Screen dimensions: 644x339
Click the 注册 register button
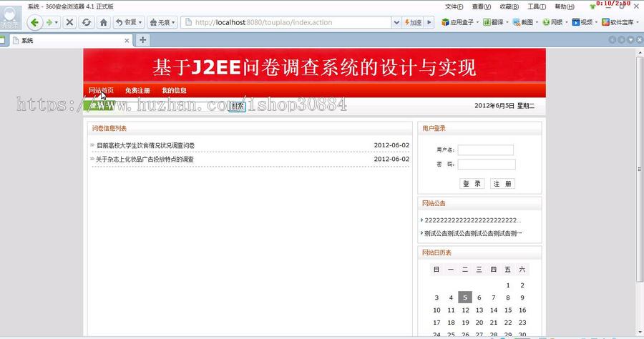(x=502, y=184)
